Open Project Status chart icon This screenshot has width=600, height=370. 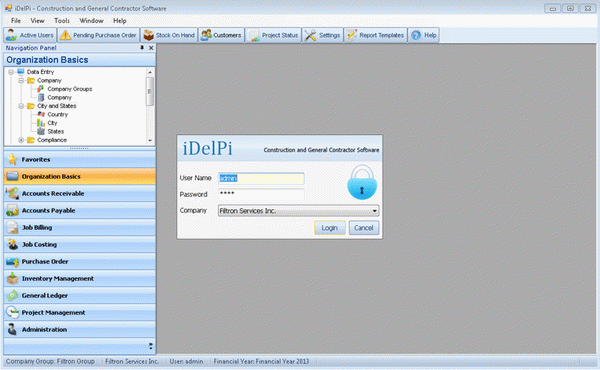point(253,36)
